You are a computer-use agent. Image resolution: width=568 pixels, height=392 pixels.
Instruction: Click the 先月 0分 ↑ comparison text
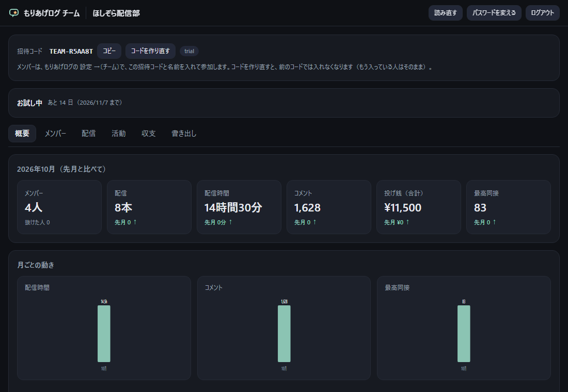218,222
